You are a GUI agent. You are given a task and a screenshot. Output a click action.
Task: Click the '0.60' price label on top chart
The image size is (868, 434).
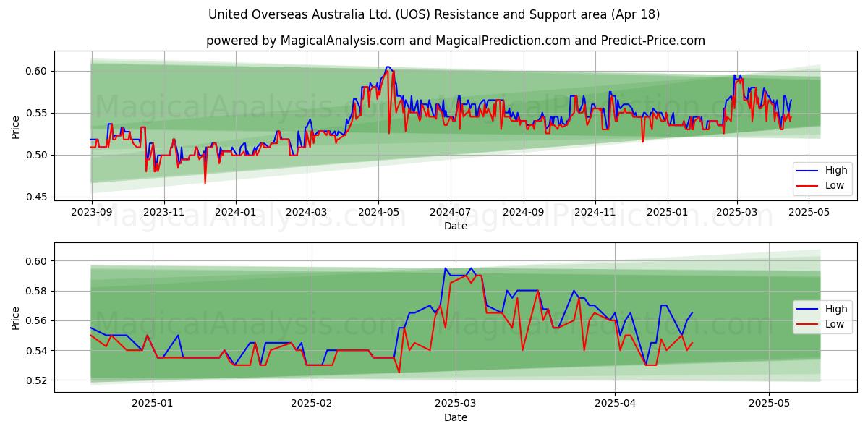pos(38,71)
